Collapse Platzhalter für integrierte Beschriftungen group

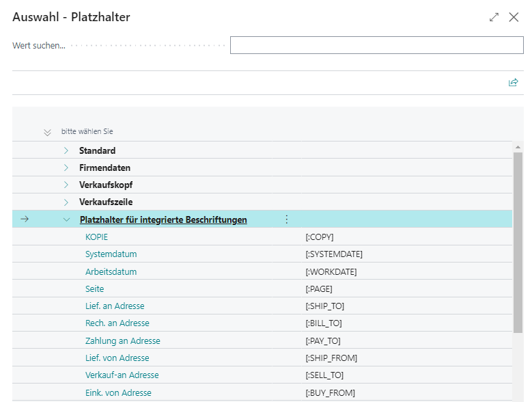tap(66, 219)
